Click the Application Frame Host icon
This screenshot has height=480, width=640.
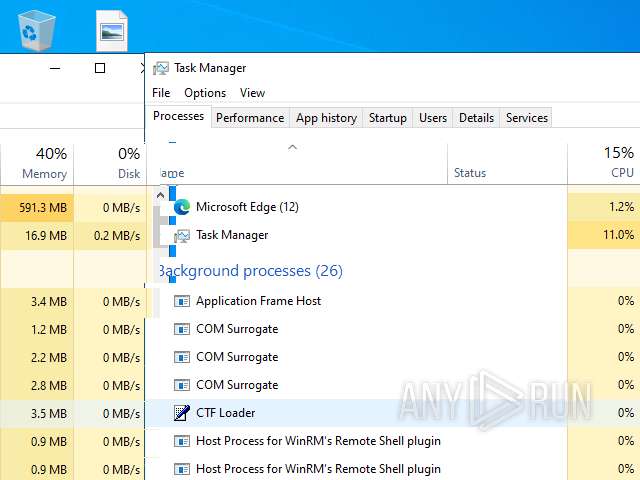coord(182,301)
